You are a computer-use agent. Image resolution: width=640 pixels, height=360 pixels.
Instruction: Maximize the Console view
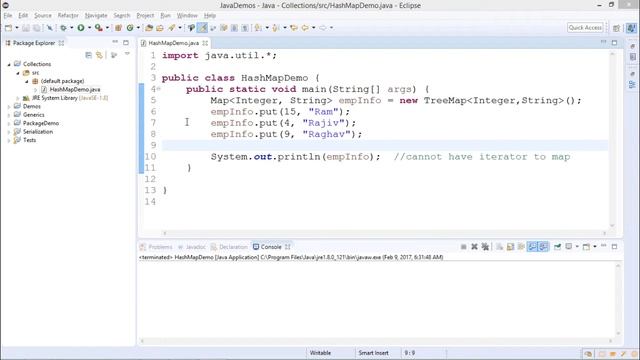614,247
